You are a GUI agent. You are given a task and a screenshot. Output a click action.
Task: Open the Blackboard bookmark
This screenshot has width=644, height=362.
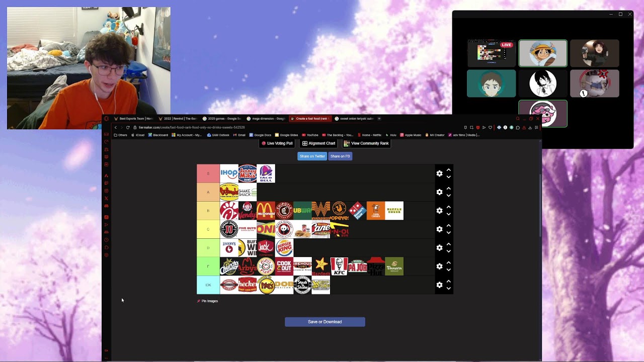pyautogui.click(x=158, y=135)
